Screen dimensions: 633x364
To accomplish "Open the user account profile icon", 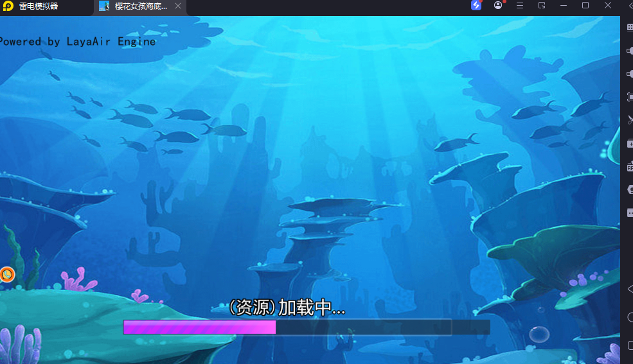I will click(498, 6).
